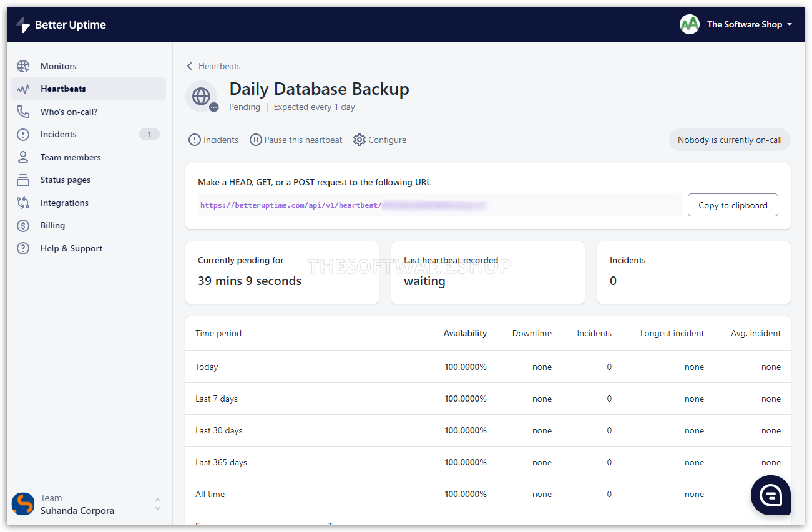Open the chat support widget
Image resolution: width=812 pixels, height=532 pixels.
click(x=771, y=495)
